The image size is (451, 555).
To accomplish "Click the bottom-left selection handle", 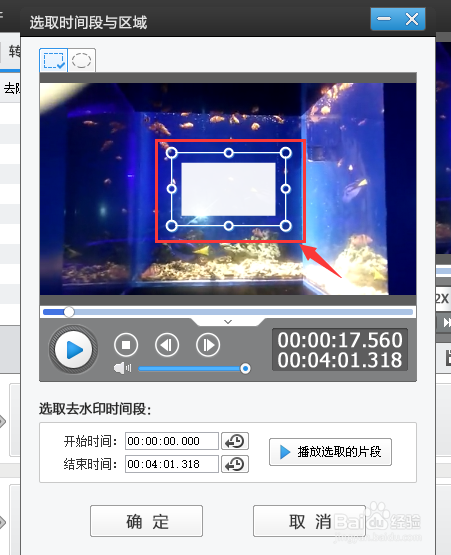I will [x=172, y=225].
